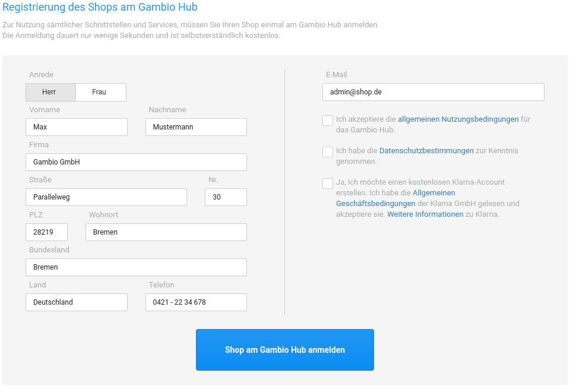Accept the Gambio Hub Nutzungsbedingungen checkbox
This screenshot has height=392, width=570.
point(328,121)
